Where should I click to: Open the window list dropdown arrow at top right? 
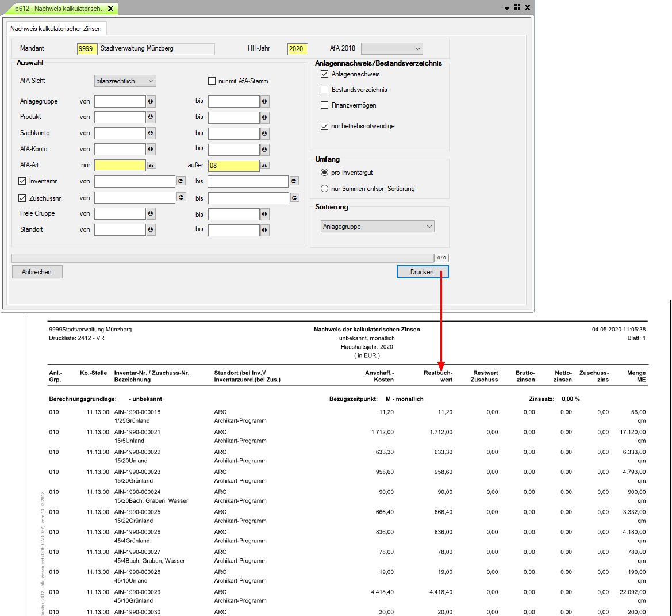(x=506, y=8)
